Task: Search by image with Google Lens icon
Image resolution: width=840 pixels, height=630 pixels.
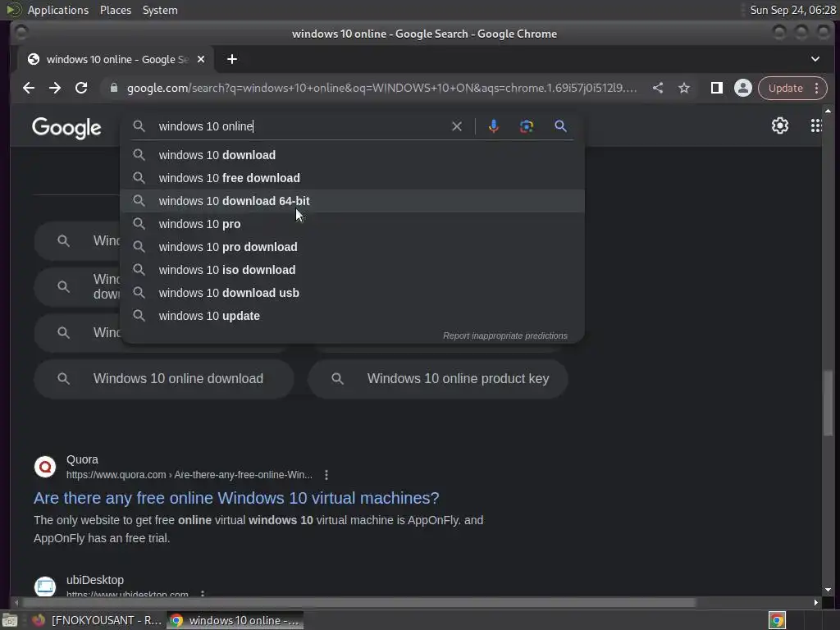Action: click(527, 126)
